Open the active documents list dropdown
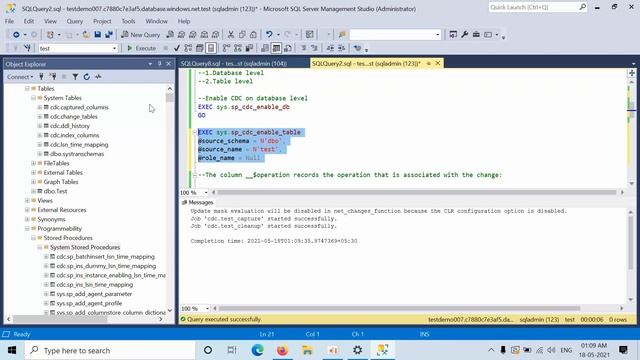Screen dimensions: 640x360 (633, 64)
